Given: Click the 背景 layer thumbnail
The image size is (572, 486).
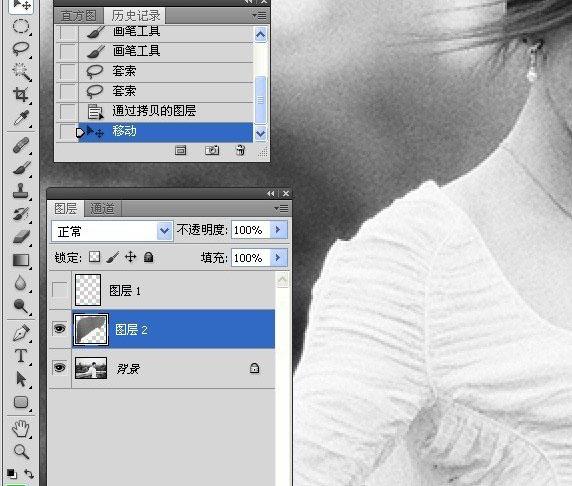Looking at the screenshot, I should pyautogui.click(x=91, y=368).
